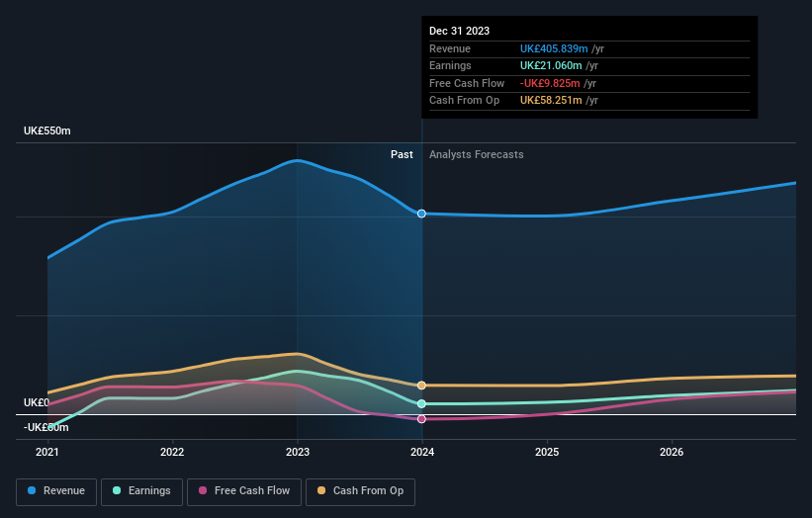Click the orange Cash From Op legend dot
The height and width of the screenshot is (518, 812).
pyautogui.click(x=321, y=490)
